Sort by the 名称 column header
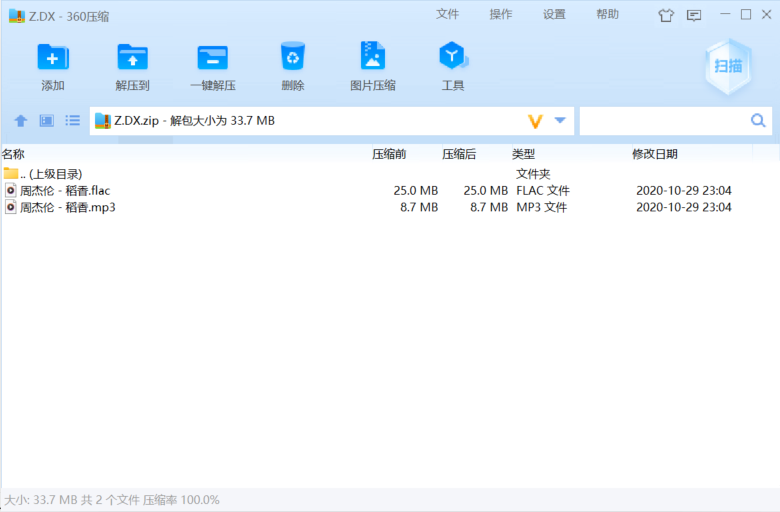 pos(13,154)
